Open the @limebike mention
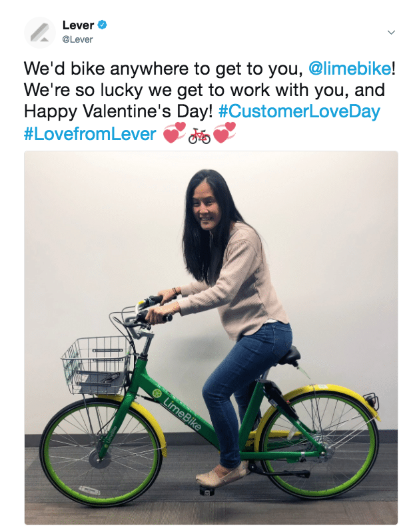This screenshot has width=419, height=532. (x=350, y=69)
